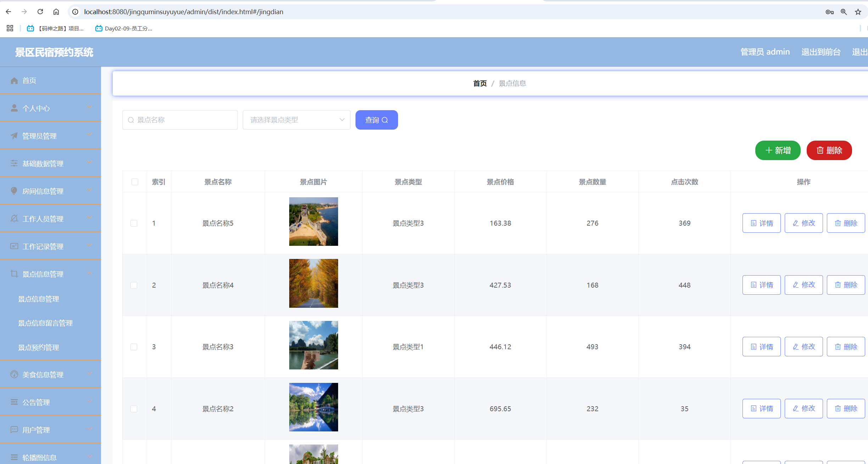868x464 pixels.
Task: Click the browser address bar URL
Action: pos(184,12)
